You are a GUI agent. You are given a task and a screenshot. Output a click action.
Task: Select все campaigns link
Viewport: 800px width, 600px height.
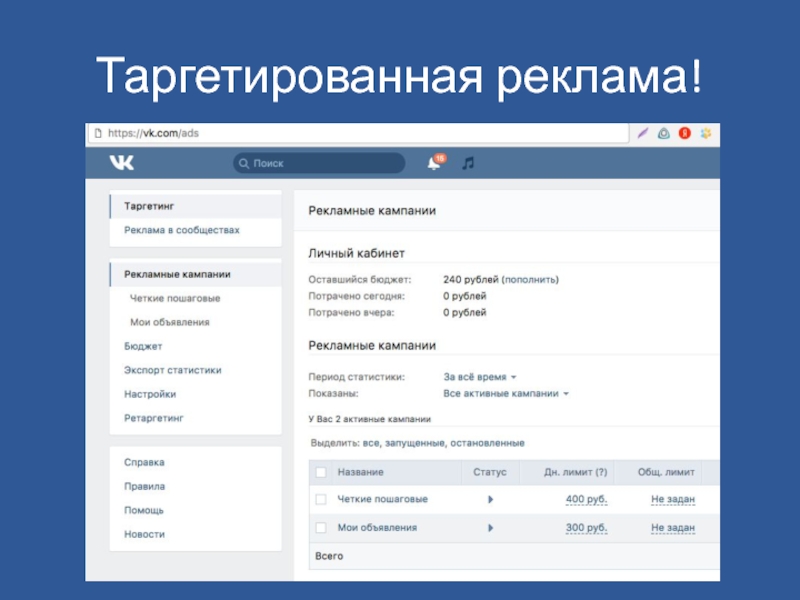pyautogui.click(x=371, y=443)
